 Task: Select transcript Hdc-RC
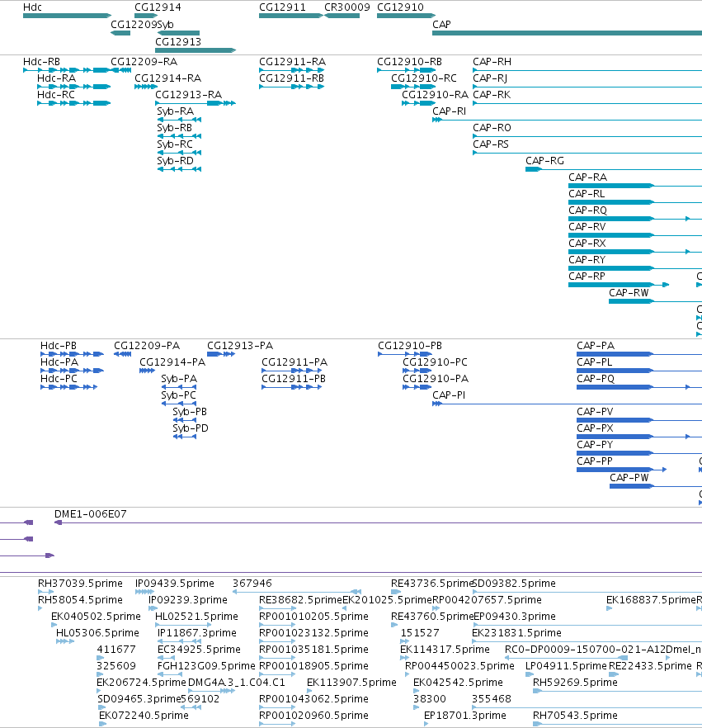73,103
